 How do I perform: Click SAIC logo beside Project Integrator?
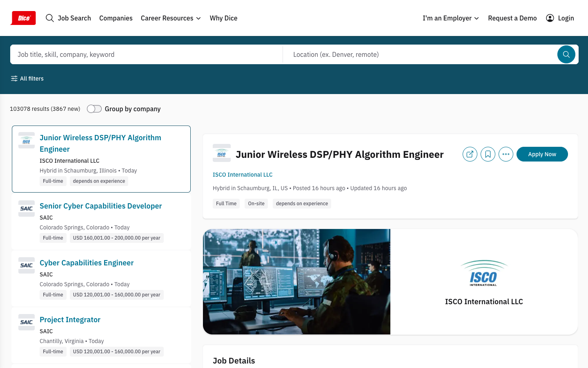click(x=27, y=322)
